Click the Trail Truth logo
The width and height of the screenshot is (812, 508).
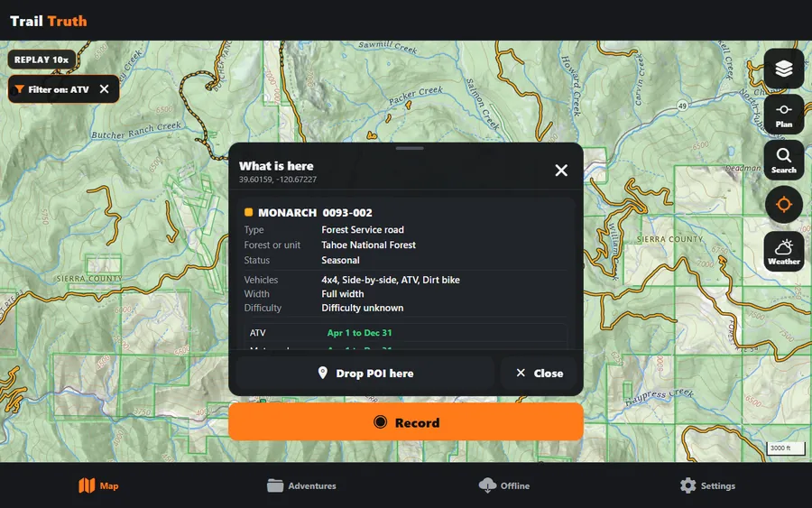tap(49, 21)
